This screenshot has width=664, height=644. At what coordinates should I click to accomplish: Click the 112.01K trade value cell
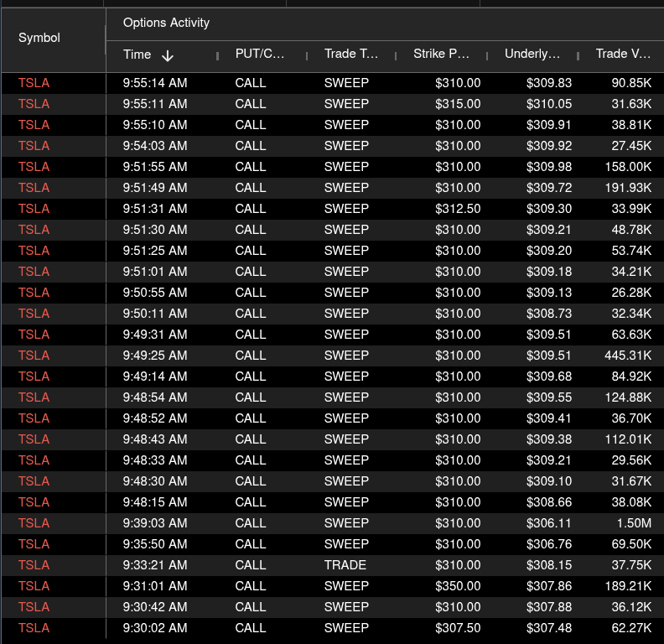[628, 439]
